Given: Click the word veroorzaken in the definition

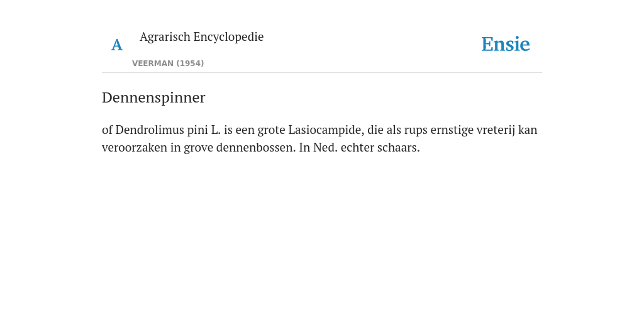Looking at the screenshot, I should [x=135, y=147].
